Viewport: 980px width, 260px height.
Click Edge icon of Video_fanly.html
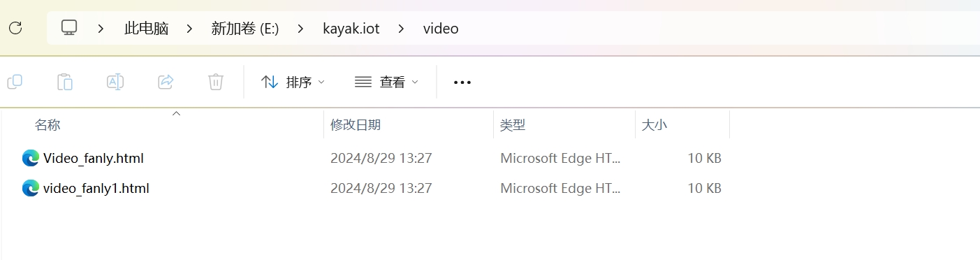tap(30, 158)
